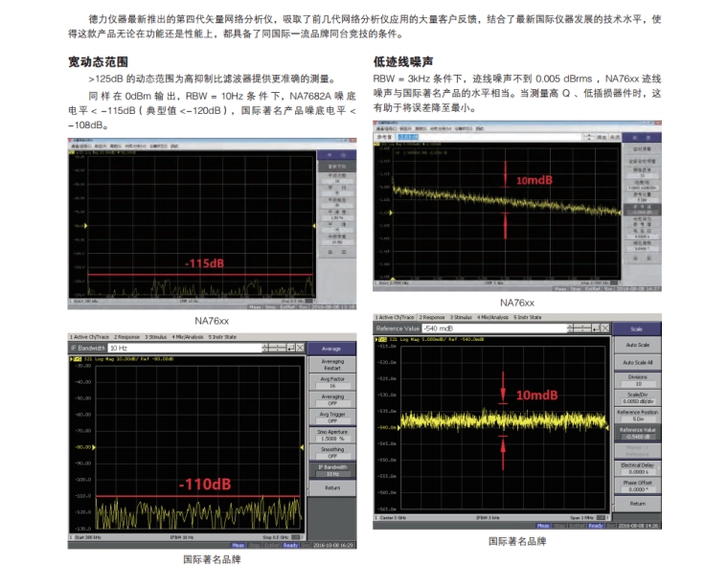Click the Avg Factor 16 value softkey
This screenshot has width=728, height=565.
click(x=331, y=382)
